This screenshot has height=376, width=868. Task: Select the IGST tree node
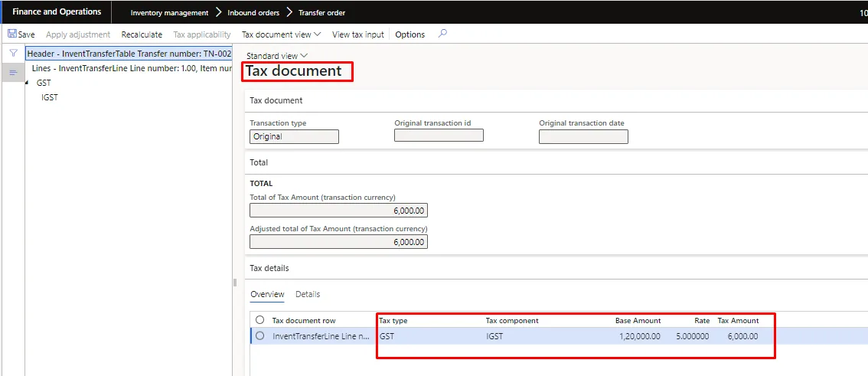[x=50, y=97]
